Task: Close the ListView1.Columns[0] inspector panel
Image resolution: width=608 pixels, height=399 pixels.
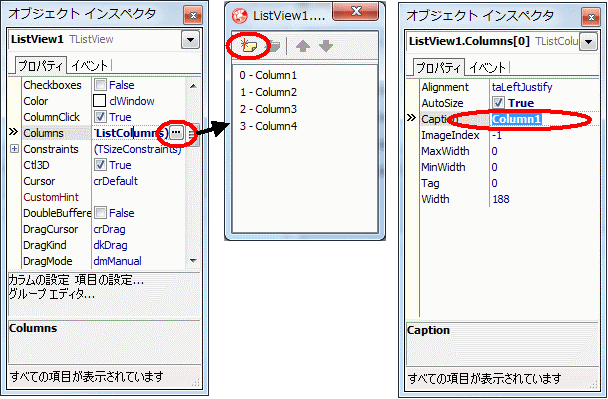Action: point(591,17)
